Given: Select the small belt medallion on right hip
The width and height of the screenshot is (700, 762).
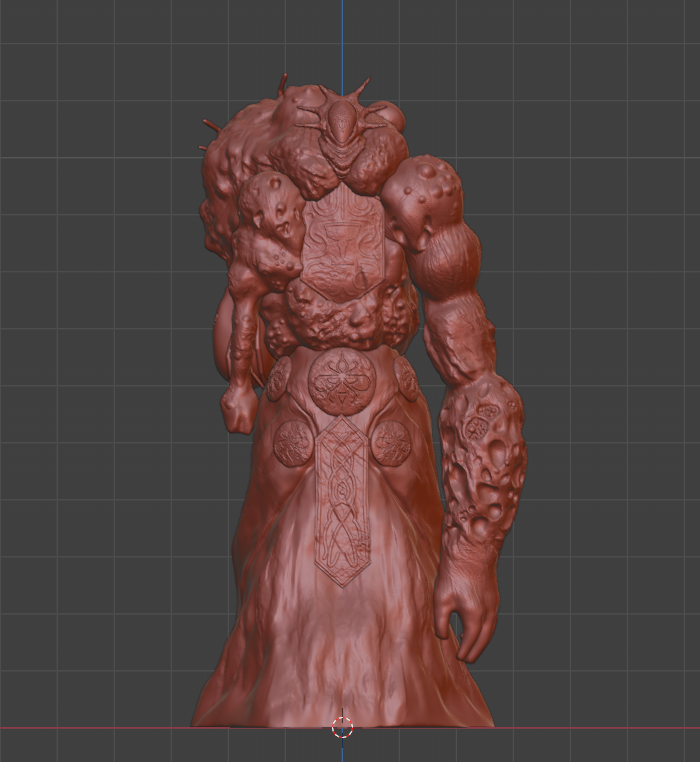Looking at the screenshot, I should tap(405, 379).
